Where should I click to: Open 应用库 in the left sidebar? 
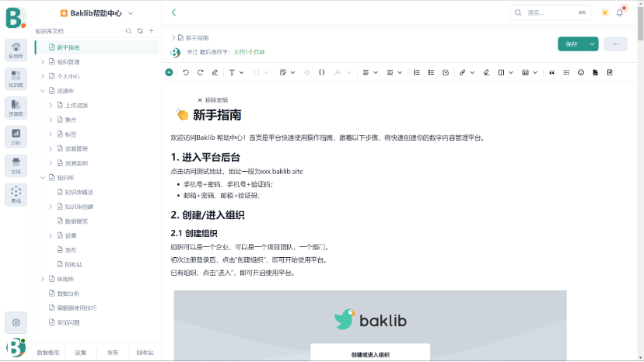16,50
